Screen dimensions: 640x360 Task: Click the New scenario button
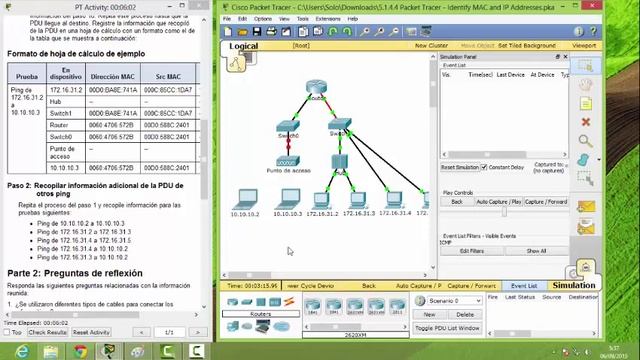pyautogui.click(x=429, y=315)
